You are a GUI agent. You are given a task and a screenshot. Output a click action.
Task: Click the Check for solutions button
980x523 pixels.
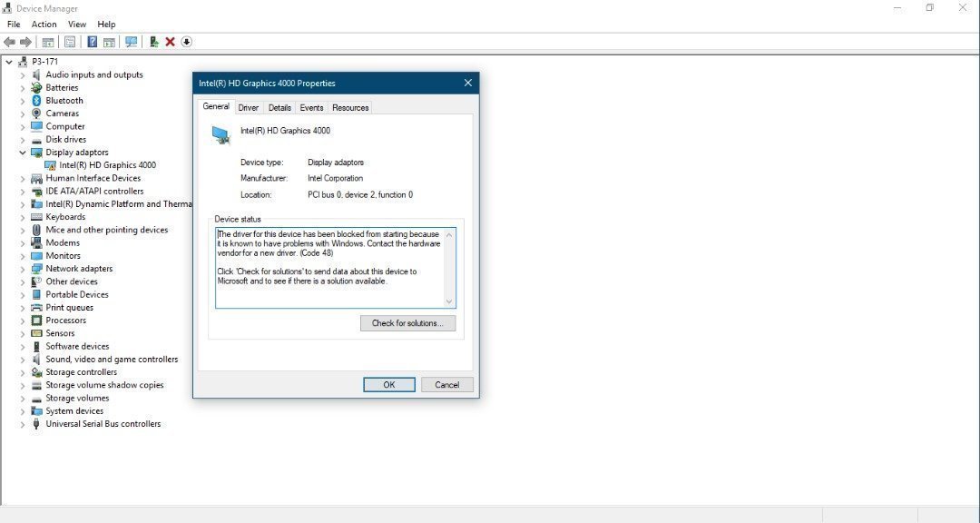coord(407,323)
